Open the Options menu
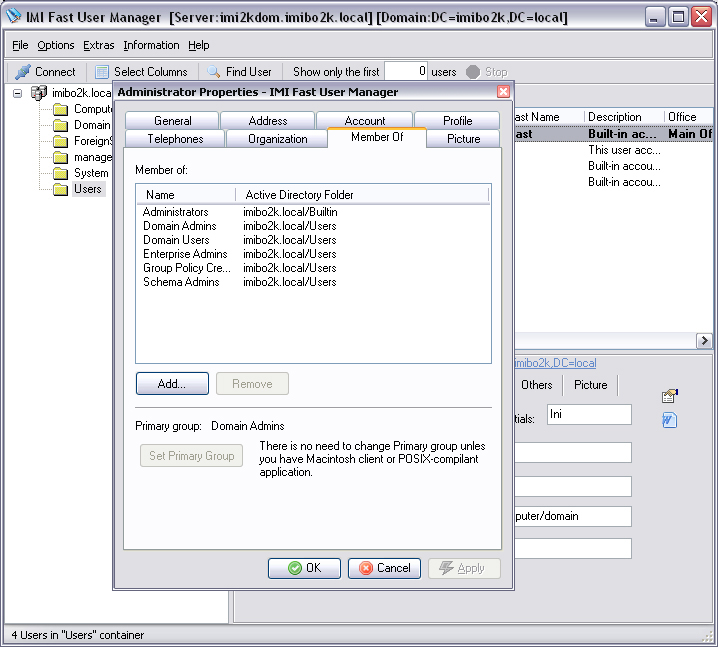Screen dimensions: 718x647 click(x=56, y=45)
